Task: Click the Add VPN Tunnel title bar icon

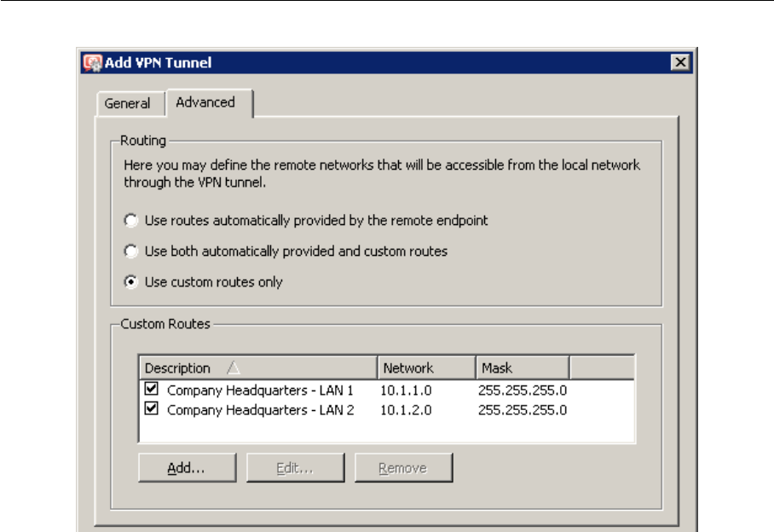Action: [92, 62]
